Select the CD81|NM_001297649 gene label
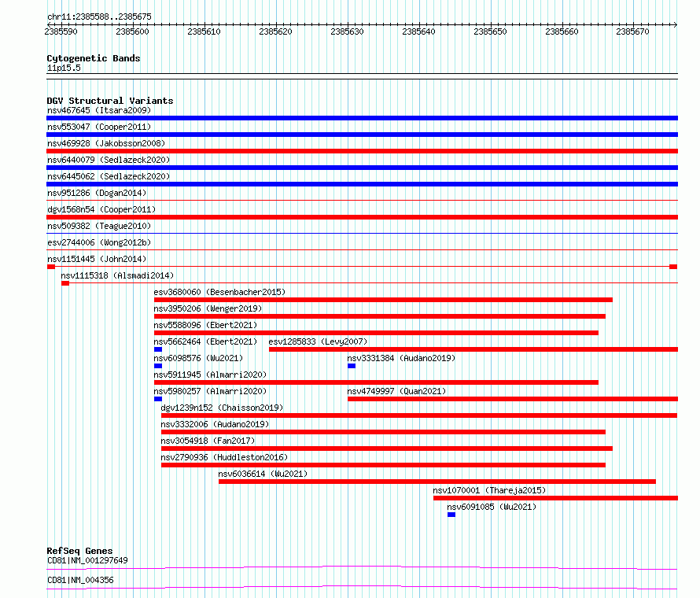 tap(87, 560)
